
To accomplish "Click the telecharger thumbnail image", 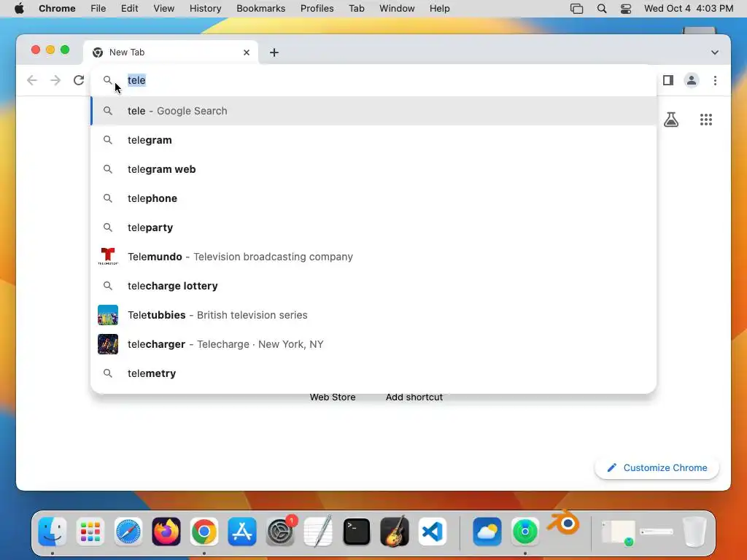I will [108, 344].
